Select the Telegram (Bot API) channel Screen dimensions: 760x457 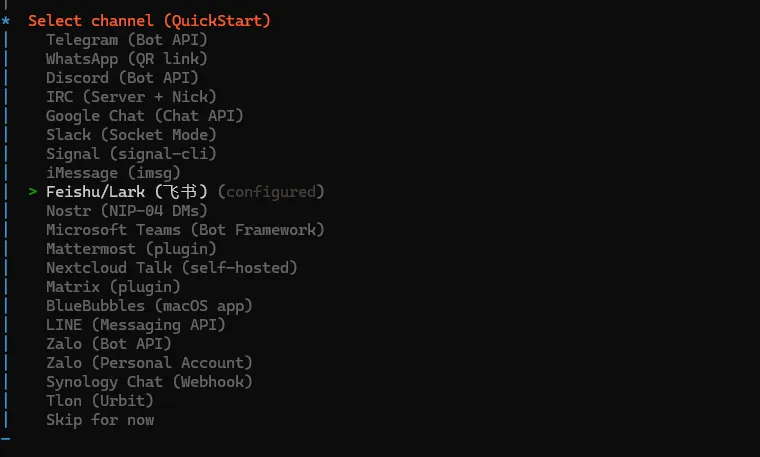126,40
